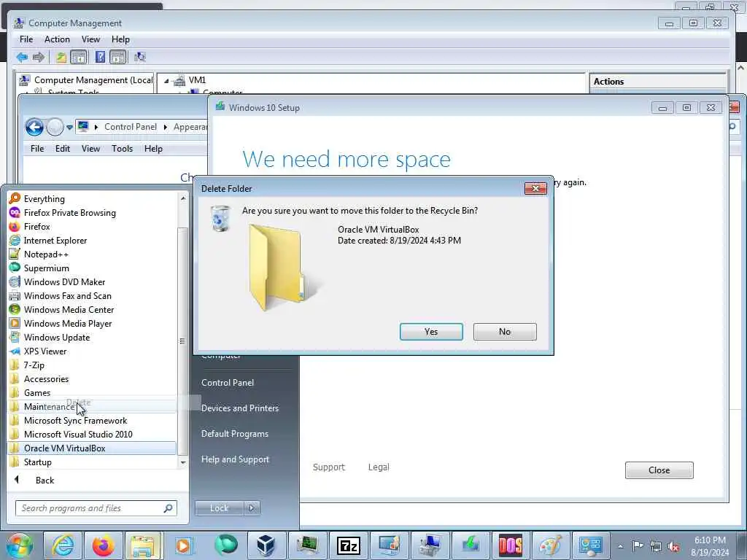This screenshot has height=560, width=747.
Task: Open the Tools menu in Control Panel window
Action: pyautogui.click(x=122, y=149)
